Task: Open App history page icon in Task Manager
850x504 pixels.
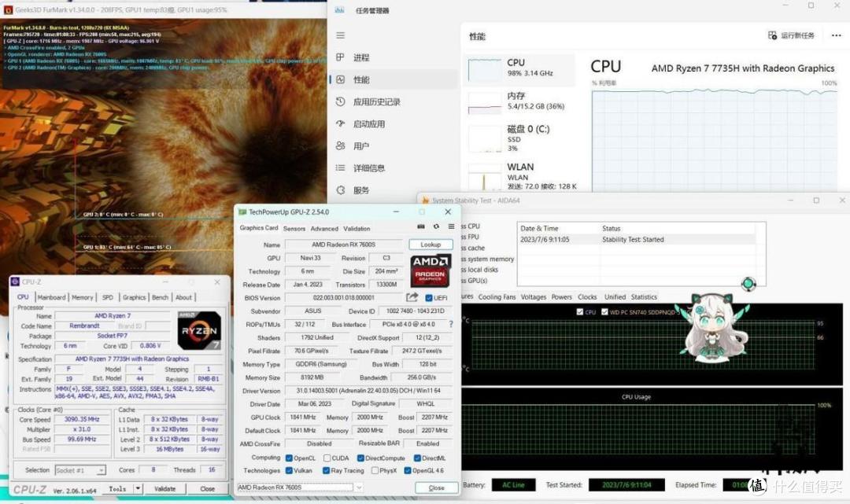Action: click(341, 101)
